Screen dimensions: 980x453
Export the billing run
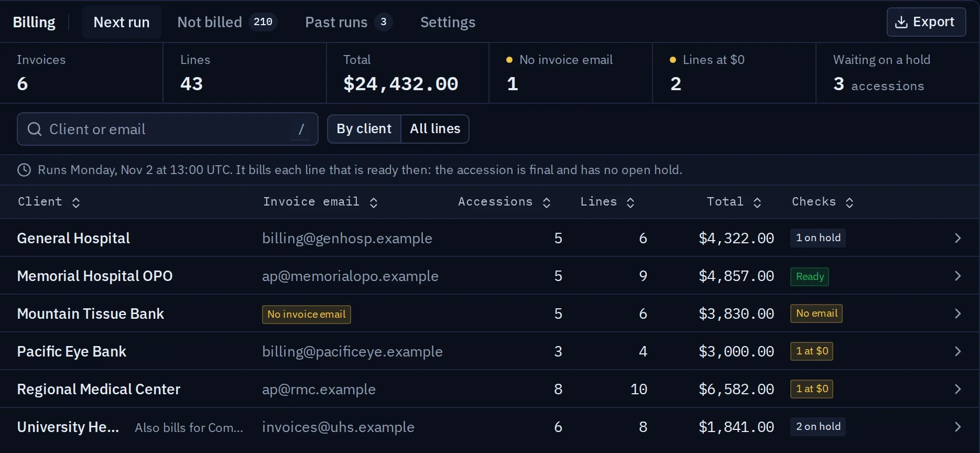[x=926, y=22]
